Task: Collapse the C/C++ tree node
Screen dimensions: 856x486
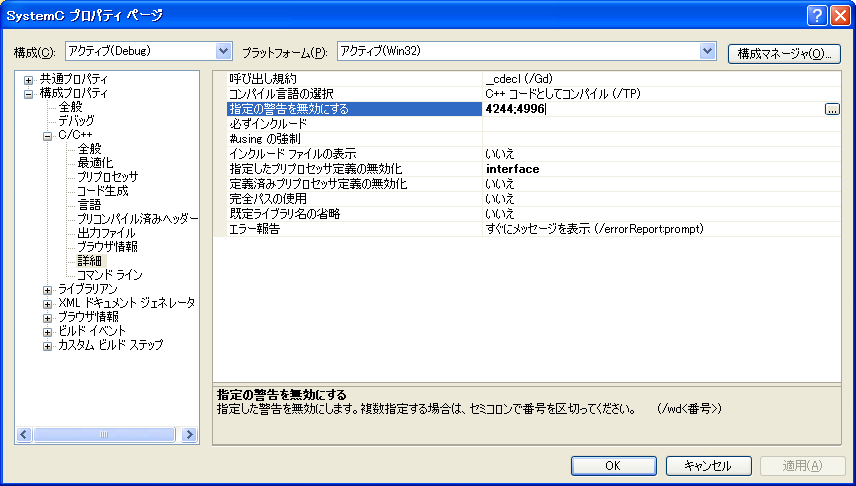Action: point(47,137)
